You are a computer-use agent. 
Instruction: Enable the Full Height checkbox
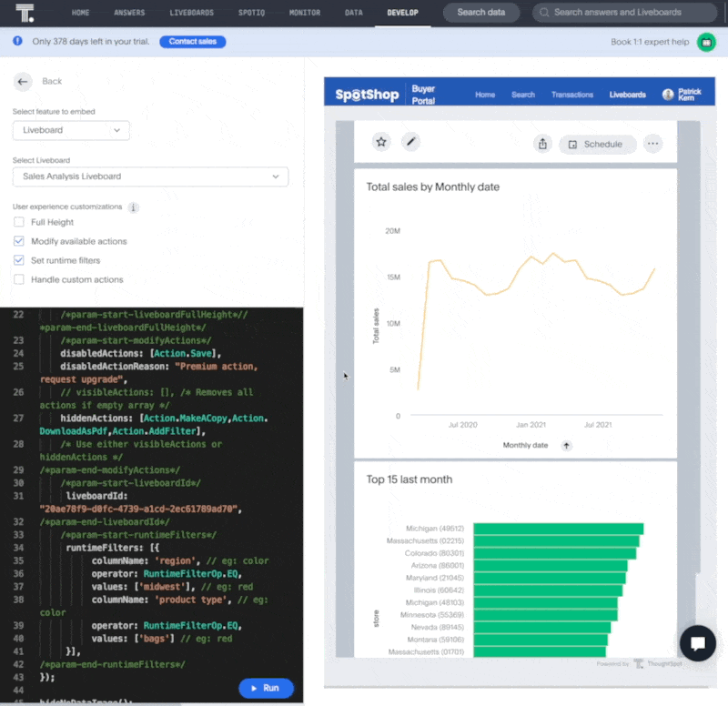click(x=18, y=222)
